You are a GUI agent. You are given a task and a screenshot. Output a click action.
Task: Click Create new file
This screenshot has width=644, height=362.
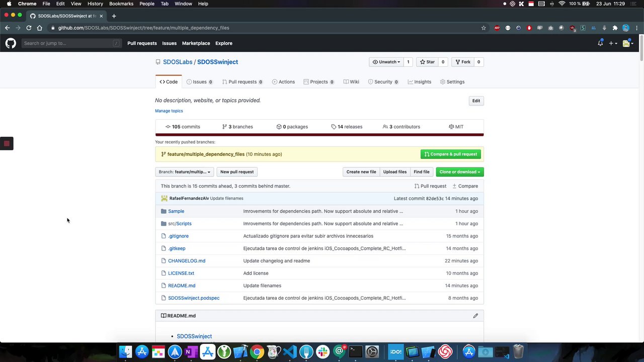coord(361,172)
